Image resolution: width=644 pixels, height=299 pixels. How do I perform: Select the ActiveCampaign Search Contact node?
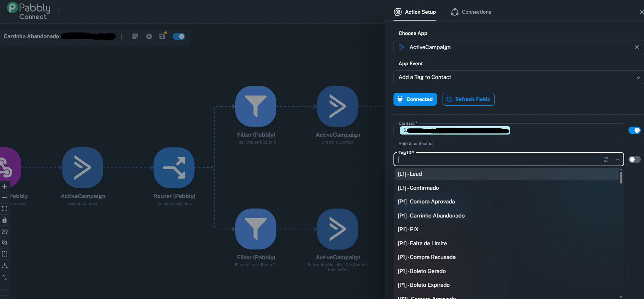[83, 167]
